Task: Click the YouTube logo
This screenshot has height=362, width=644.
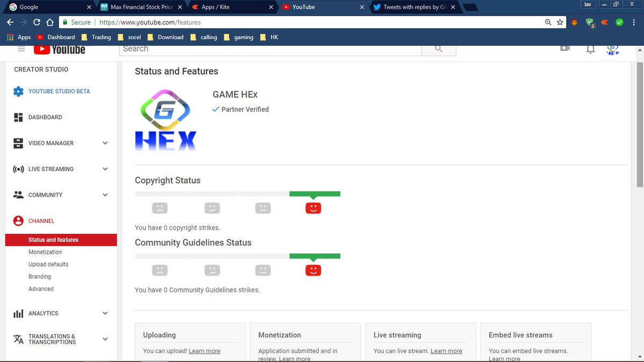Action: (60, 49)
